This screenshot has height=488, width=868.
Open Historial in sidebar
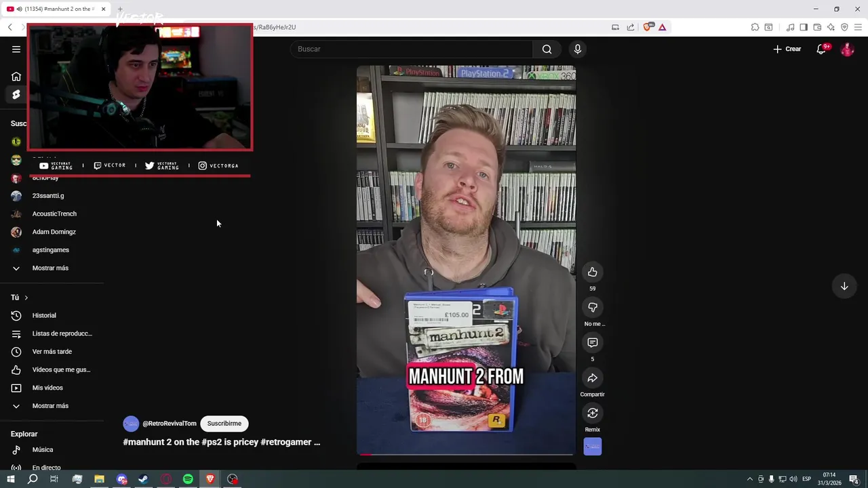coord(43,315)
